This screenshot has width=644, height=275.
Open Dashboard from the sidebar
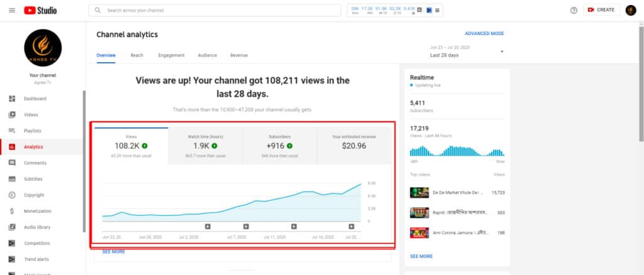click(x=35, y=99)
